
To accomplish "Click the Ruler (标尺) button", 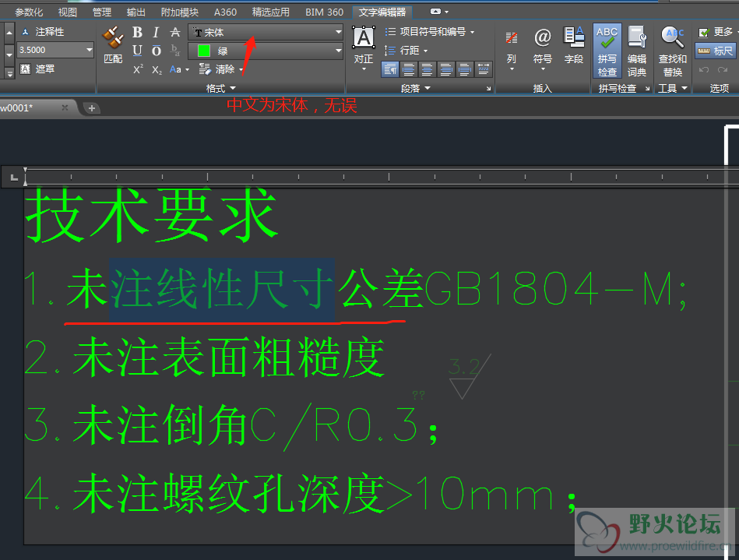I will coord(715,51).
